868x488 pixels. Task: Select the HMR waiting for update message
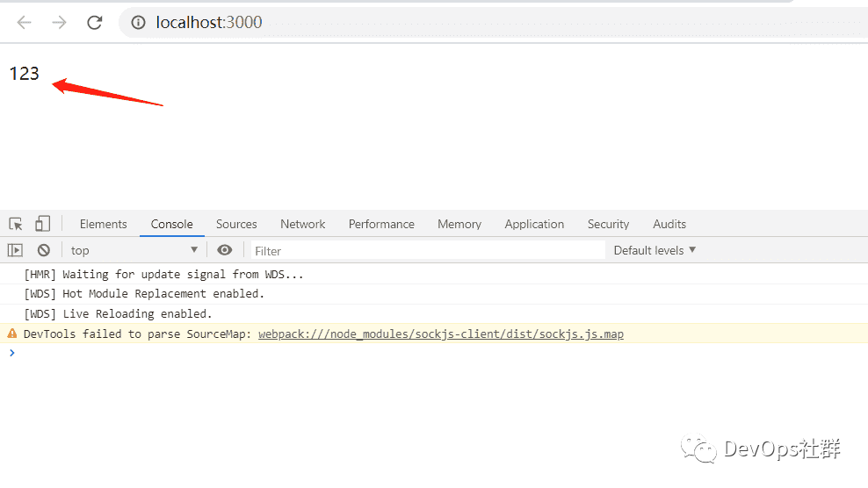(x=164, y=275)
